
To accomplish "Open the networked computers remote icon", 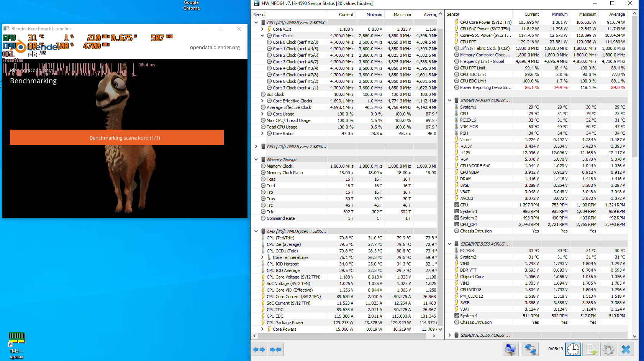I will (x=531, y=349).
